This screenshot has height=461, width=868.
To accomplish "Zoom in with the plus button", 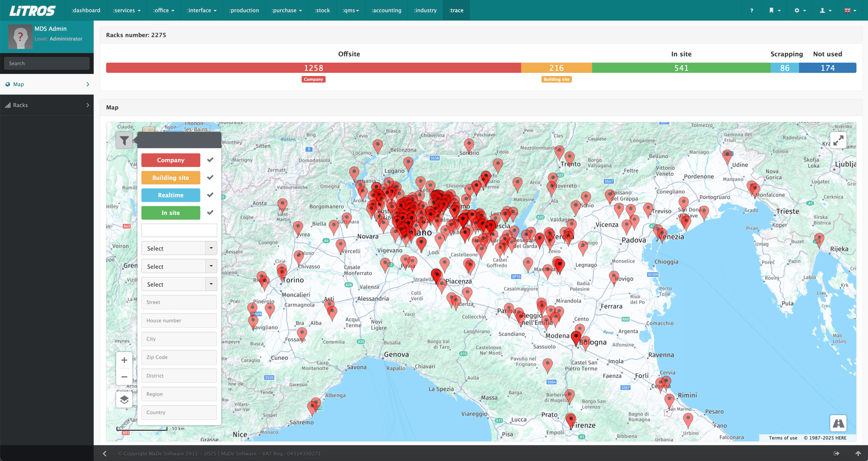I will 124,360.
